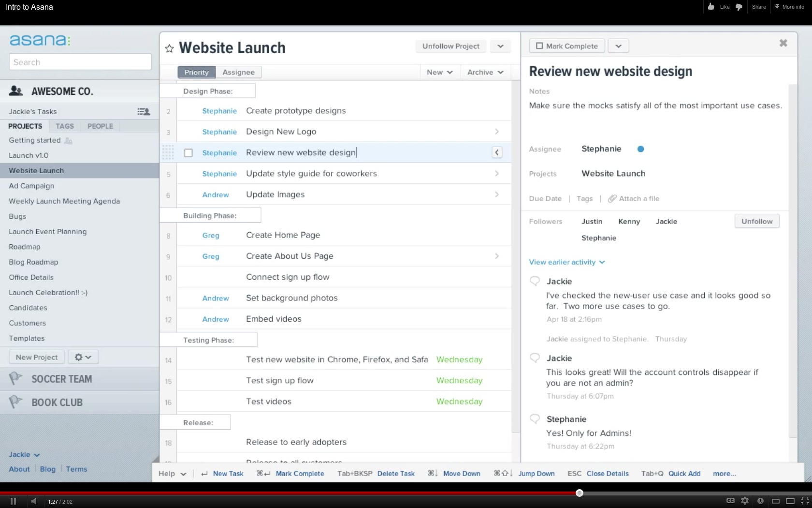Check off Review new website design task

(188, 153)
